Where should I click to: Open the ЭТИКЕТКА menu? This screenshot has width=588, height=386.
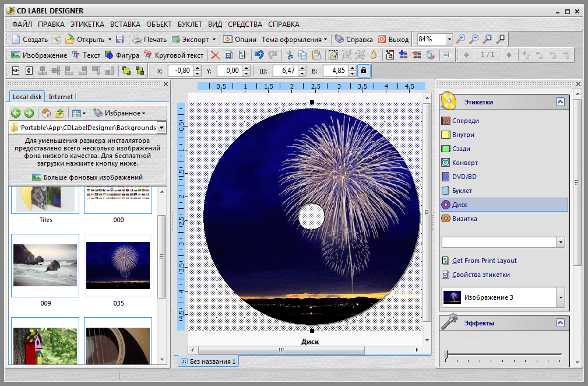tap(87, 24)
